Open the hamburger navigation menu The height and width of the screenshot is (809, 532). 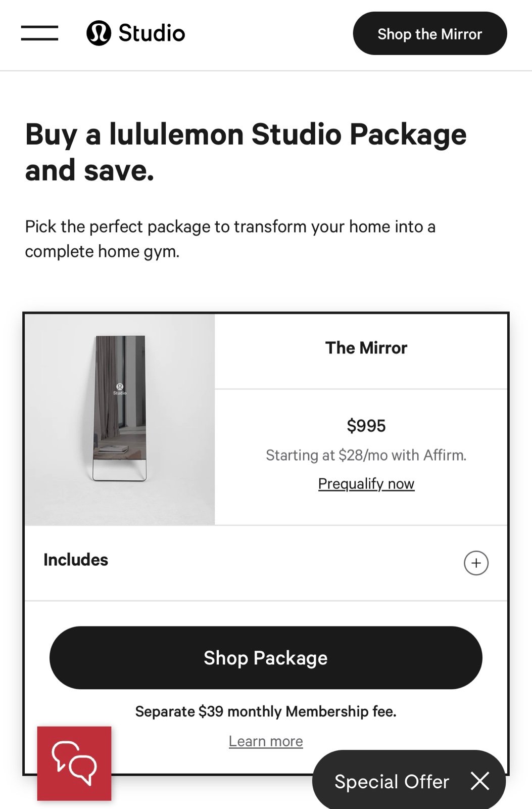39,33
